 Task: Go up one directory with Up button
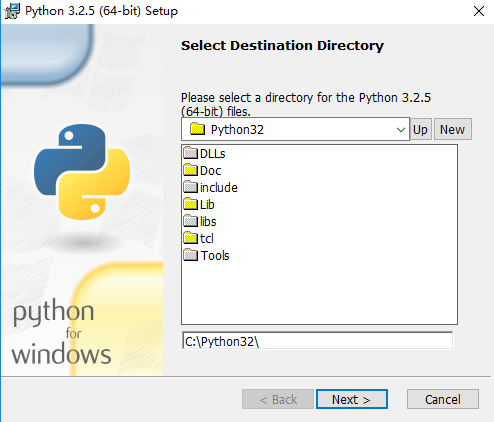tap(420, 129)
